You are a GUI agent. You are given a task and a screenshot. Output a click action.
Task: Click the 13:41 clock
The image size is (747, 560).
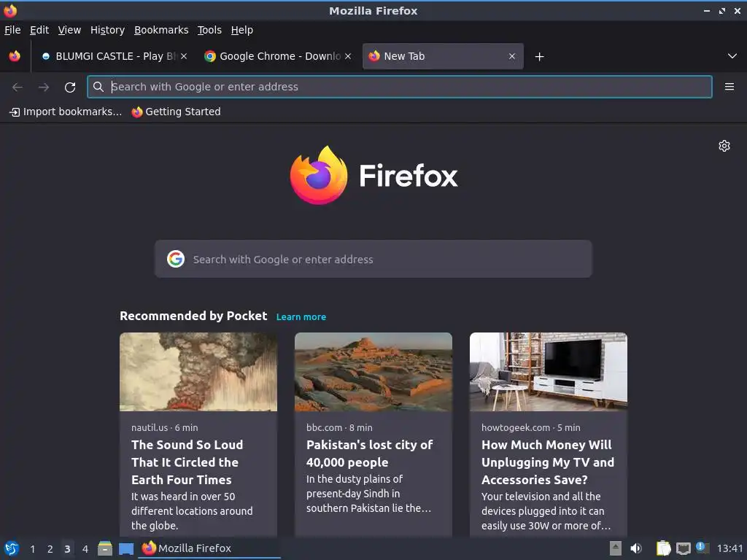(729, 548)
